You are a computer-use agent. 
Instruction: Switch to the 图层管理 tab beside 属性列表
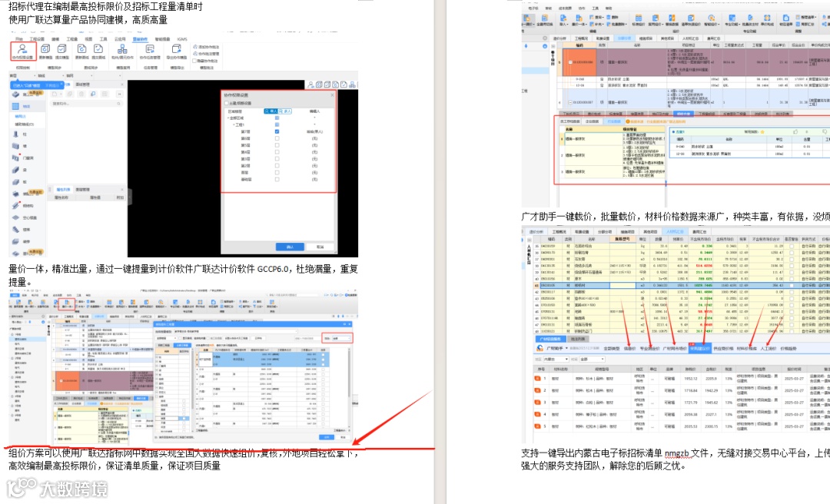pyautogui.click(x=82, y=189)
